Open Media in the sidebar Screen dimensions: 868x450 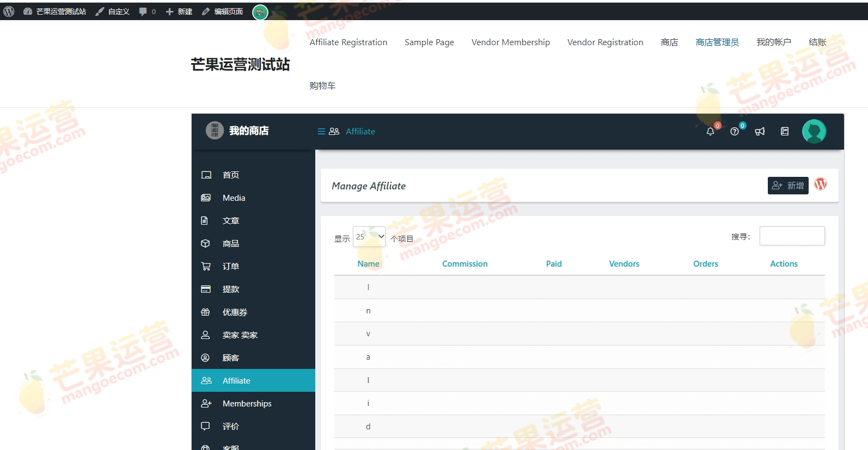coord(253,198)
